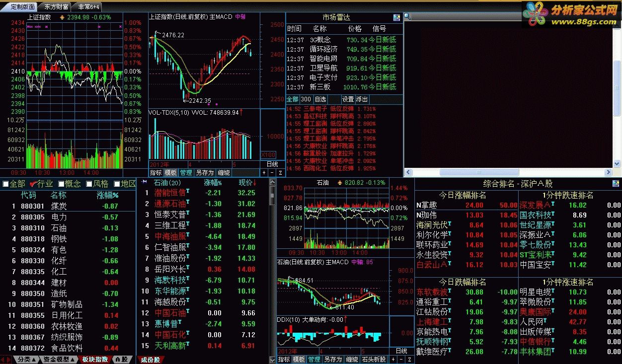
Task: Click right scroll arrow at bottom-left tabs
Action: (9, 360)
